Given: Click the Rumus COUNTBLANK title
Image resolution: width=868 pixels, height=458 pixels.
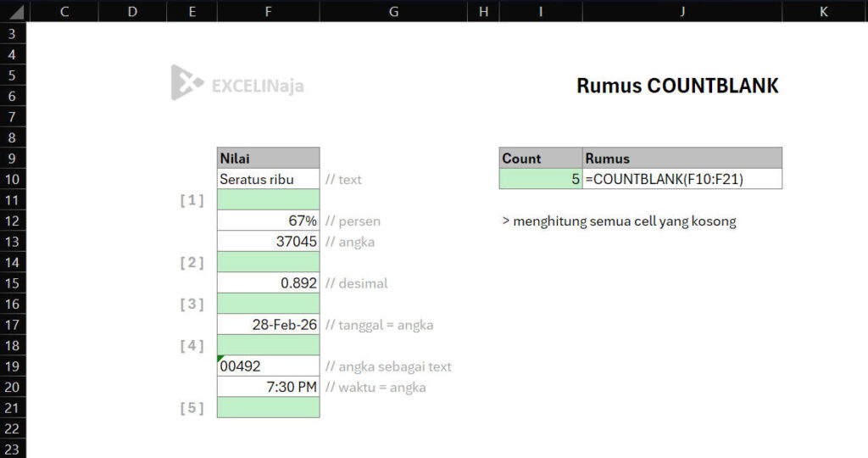Looking at the screenshot, I should pyautogui.click(x=677, y=86).
